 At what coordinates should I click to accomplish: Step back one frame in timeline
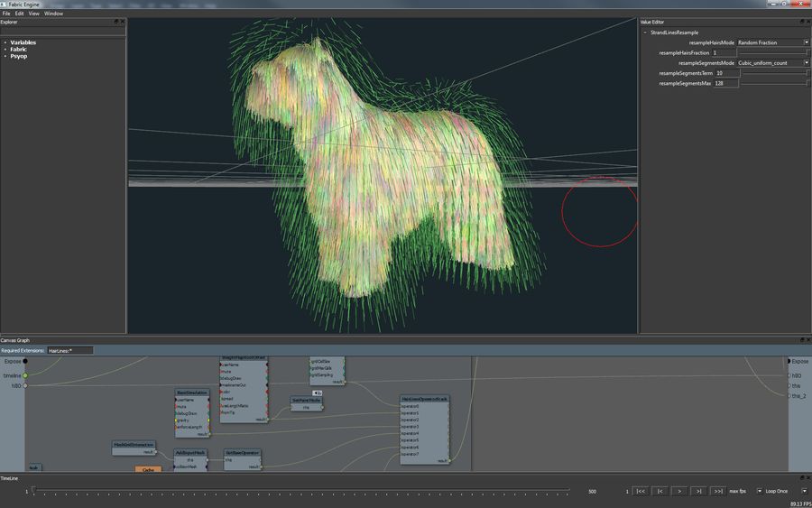tap(660, 491)
